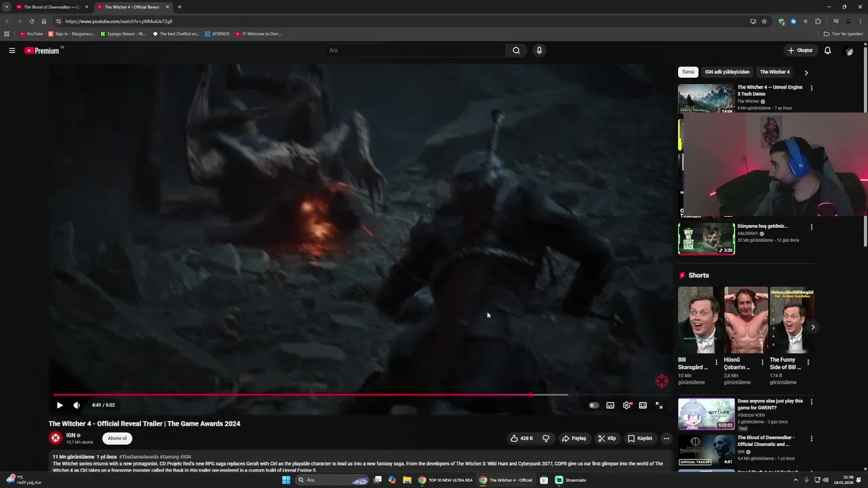Open The Blood of Dawnwalker recommended video
868x488 pixels.
[x=706, y=450]
